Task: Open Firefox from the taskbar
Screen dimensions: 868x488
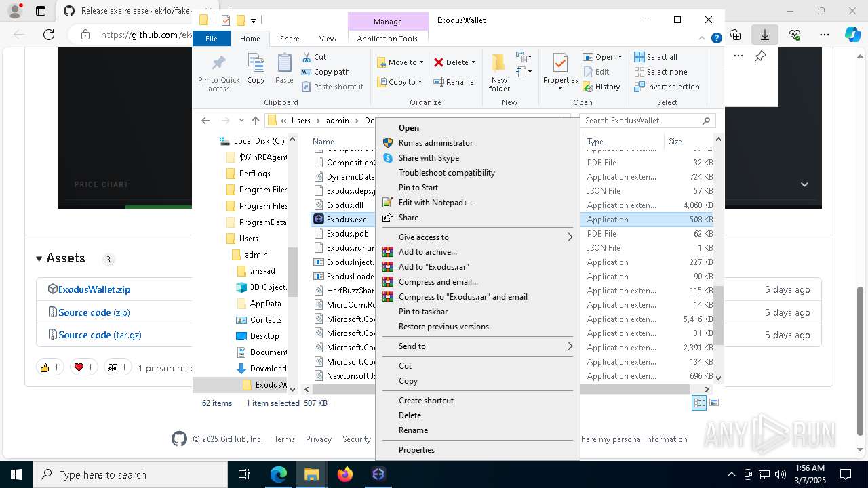Action: tap(345, 474)
